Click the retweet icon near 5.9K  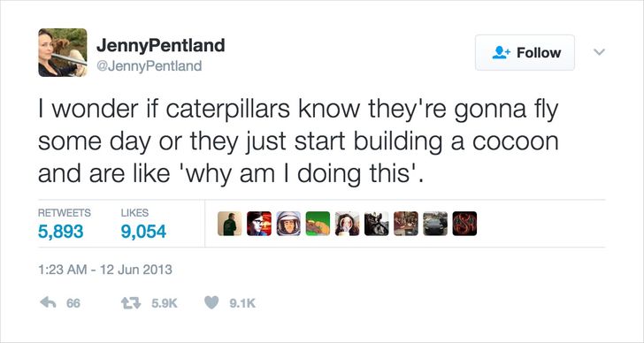pyautogui.click(x=131, y=303)
